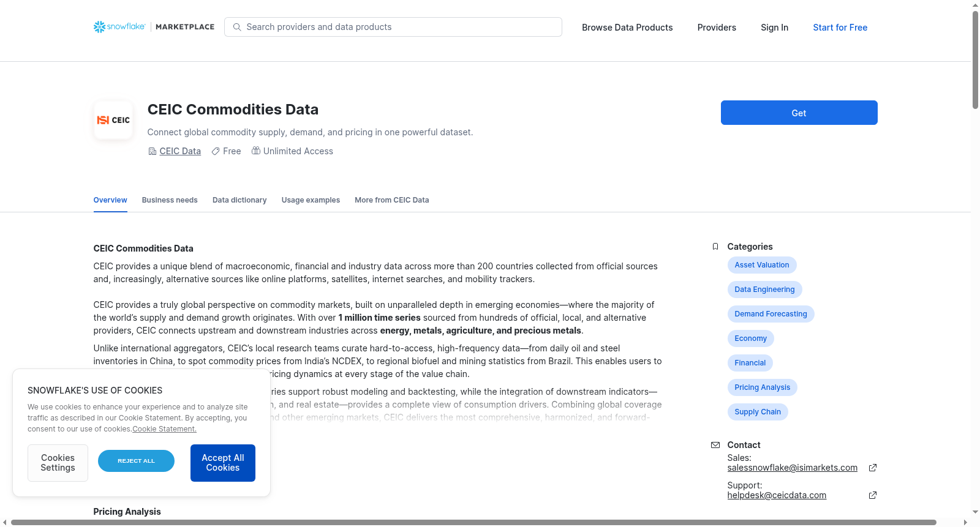Viewport: 980px width, 527px height.
Task: Select the Economy category tag
Action: [x=751, y=338]
